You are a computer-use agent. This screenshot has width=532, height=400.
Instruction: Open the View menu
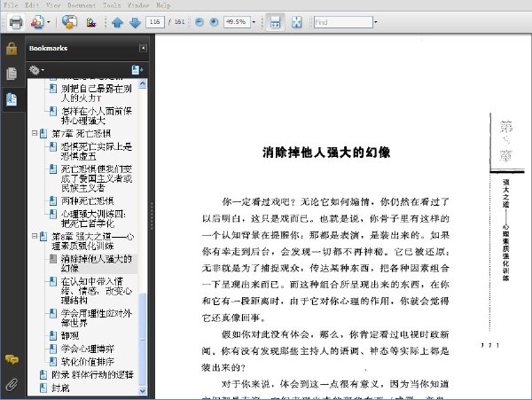coord(53,5)
